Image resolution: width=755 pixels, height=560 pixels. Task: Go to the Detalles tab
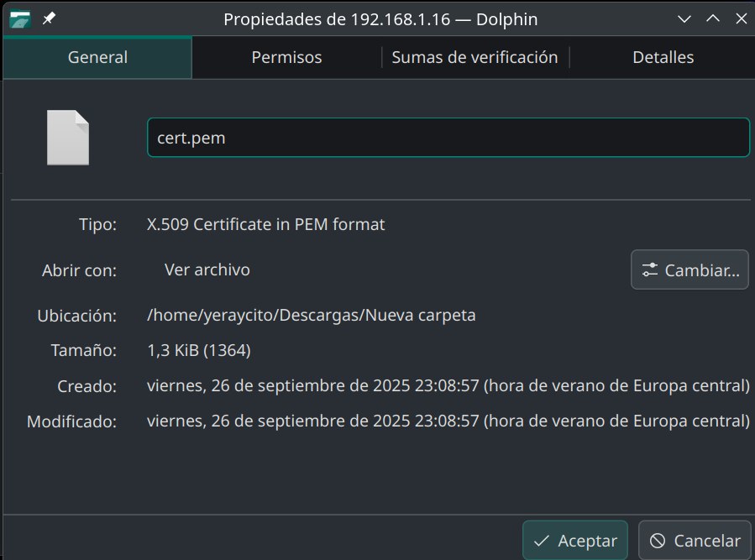click(663, 57)
